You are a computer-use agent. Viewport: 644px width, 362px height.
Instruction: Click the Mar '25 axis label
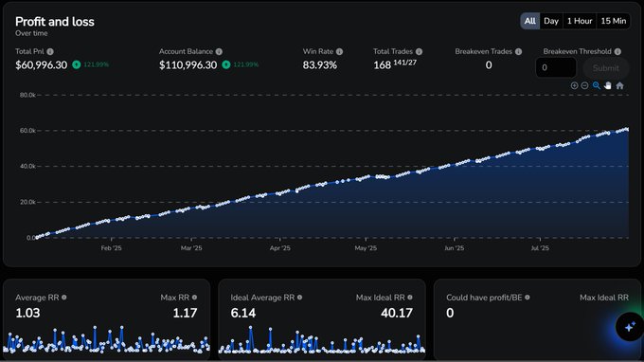(x=191, y=248)
